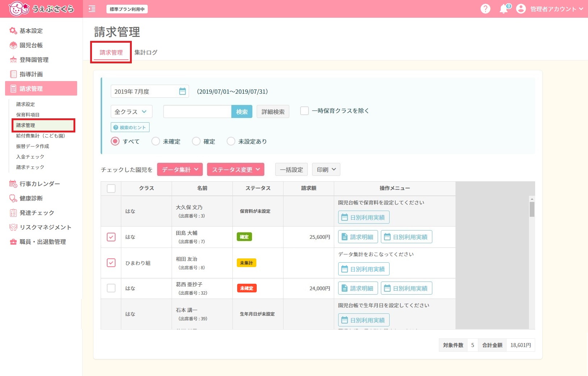
Task: Open 日別利用実績 for 田島 大輔
Action: pyautogui.click(x=407, y=237)
